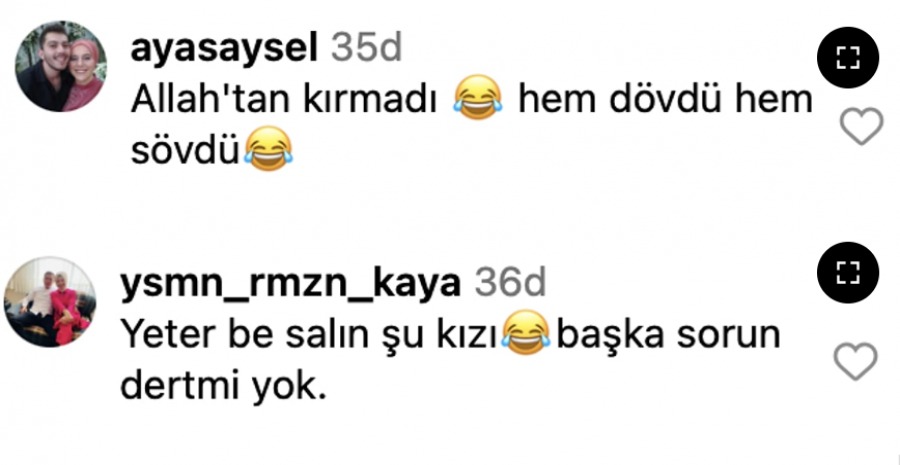Image resolution: width=900 pixels, height=465 pixels.
Task: Expand the ayasaysel comment with the fullscreen icon
Action: 848,57
